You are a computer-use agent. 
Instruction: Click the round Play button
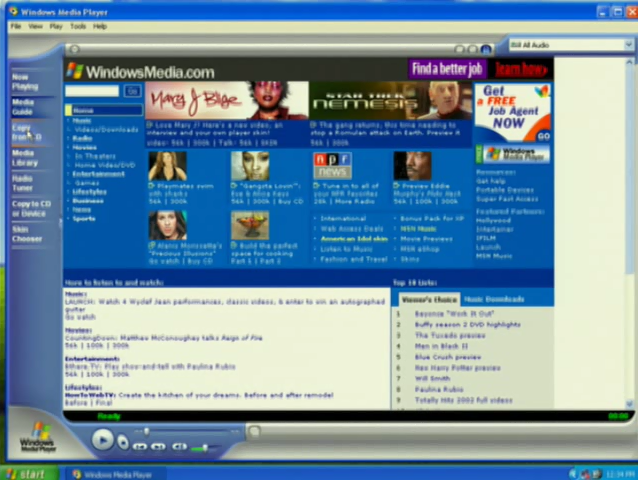102,440
